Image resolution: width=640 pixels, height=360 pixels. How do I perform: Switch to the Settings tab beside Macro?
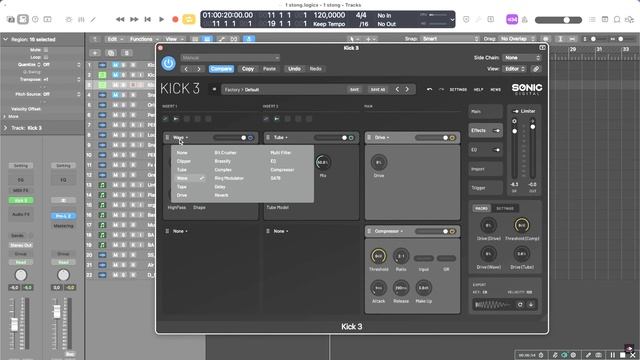click(505, 209)
